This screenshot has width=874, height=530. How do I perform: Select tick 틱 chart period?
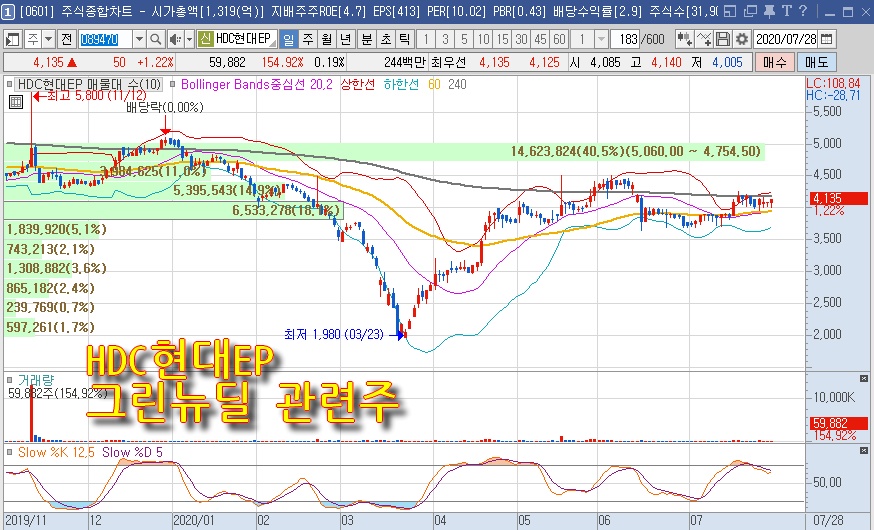pos(405,39)
